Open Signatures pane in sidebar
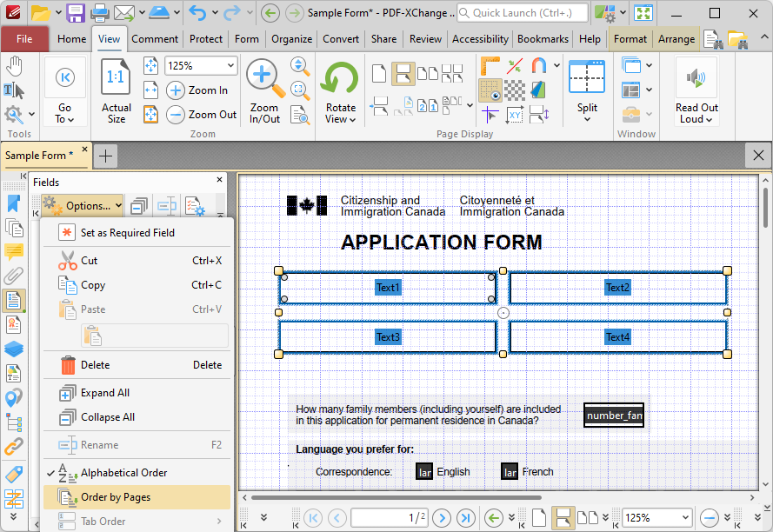This screenshot has width=773, height=532. tap(14, 324)
